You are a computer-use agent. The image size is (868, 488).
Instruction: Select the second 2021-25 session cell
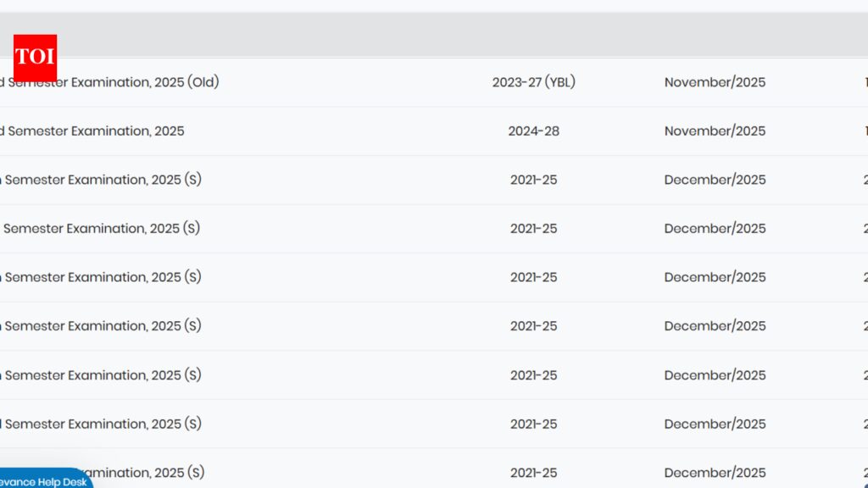coord(533,229)
